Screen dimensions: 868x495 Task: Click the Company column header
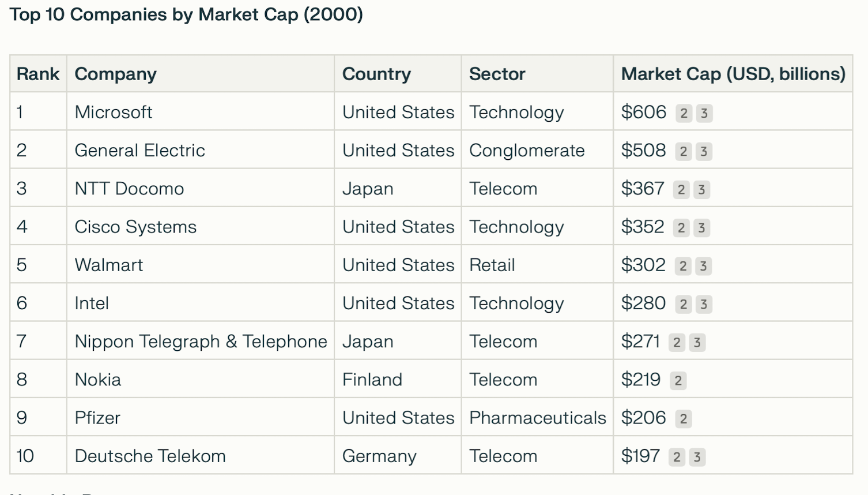point(115,74)
